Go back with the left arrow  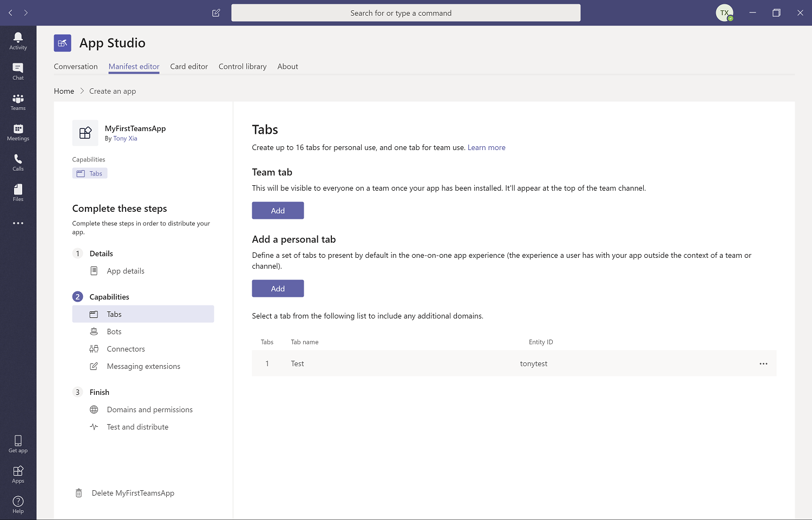point(10,13)
